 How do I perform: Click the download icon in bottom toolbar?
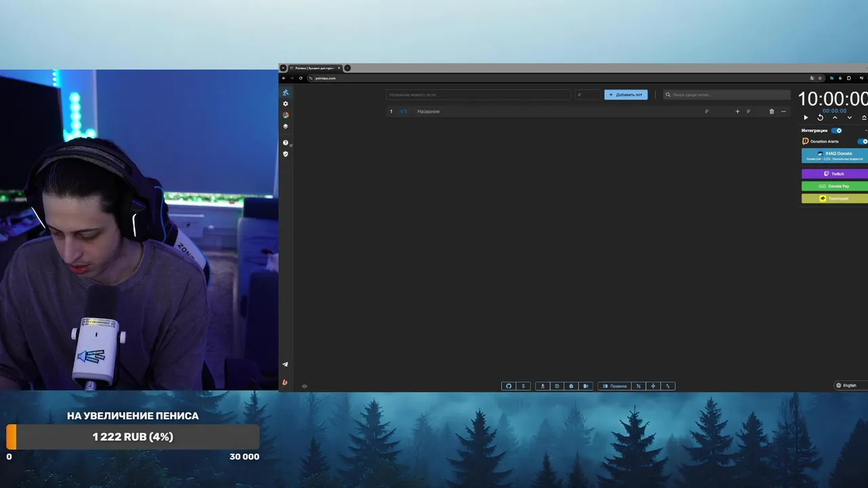click(542, 386)
